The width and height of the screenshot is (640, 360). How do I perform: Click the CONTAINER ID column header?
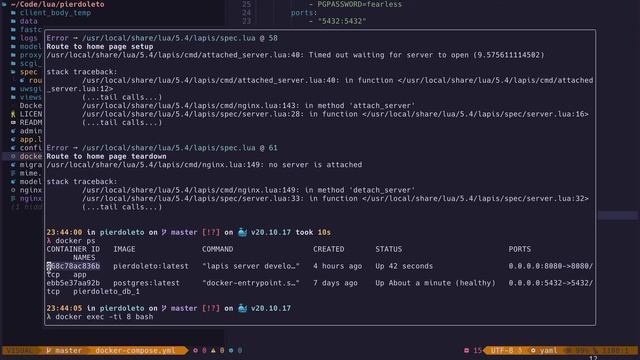pyautogui.click(x=73, y=249)
